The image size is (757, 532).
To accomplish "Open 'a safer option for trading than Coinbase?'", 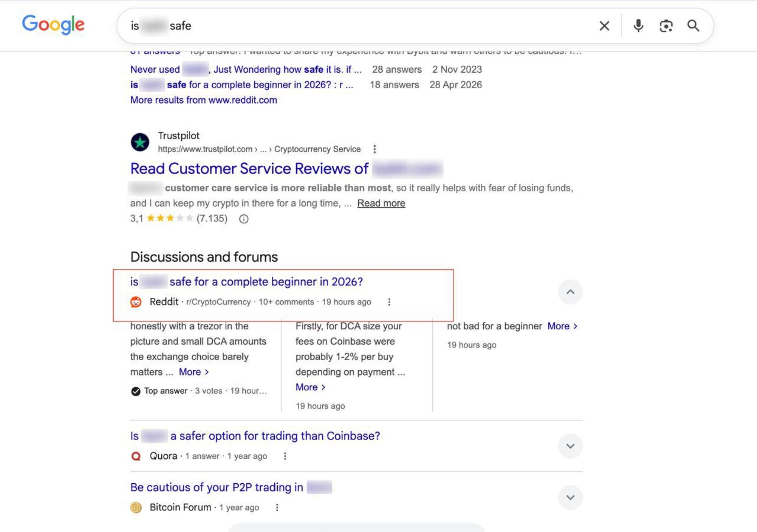I will click(255, 436).
